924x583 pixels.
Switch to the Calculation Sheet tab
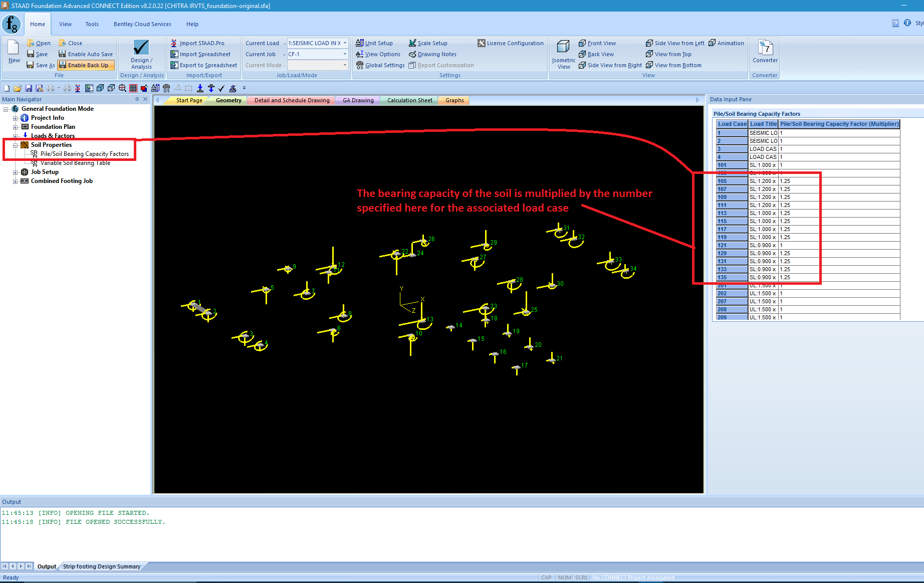pos(409,100)
